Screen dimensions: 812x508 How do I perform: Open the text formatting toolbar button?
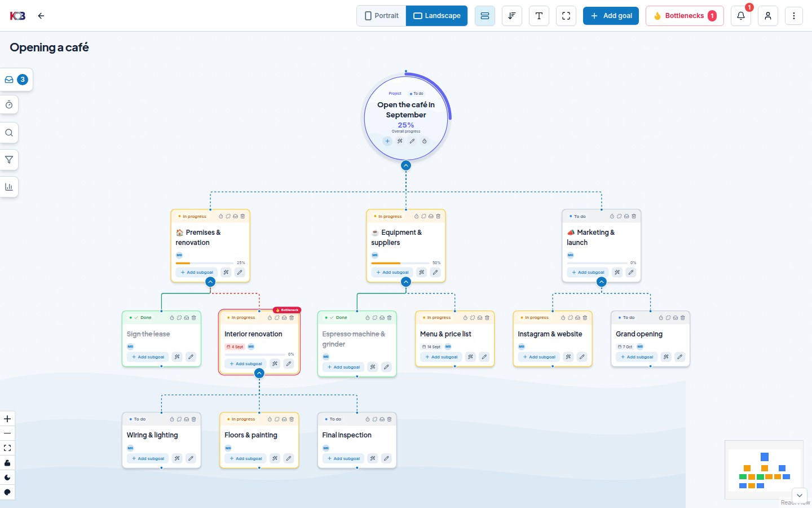(539, 16)
